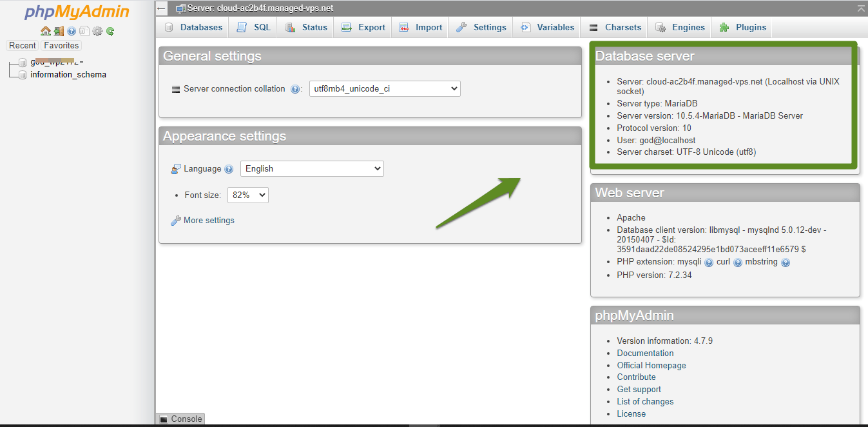Switch to the Favorites tab
Screen dimensions: 868x427
(61, 45)
